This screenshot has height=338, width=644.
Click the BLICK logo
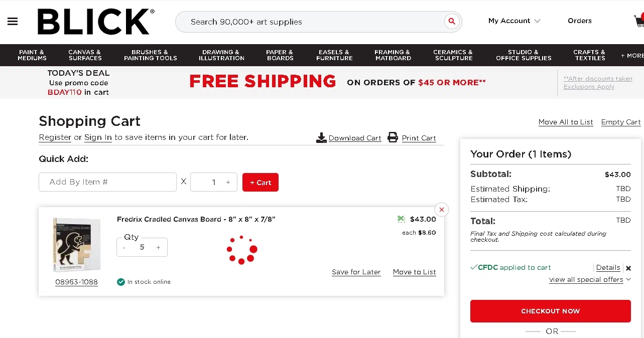point(96,22)
